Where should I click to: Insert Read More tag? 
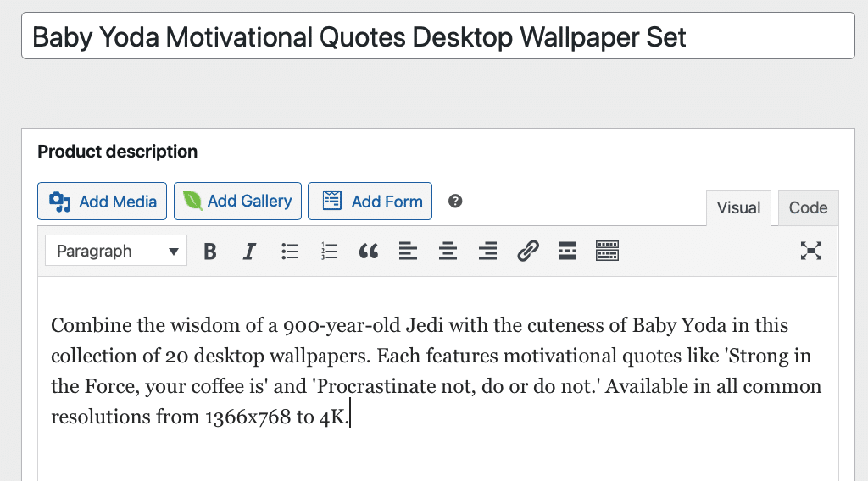click(567, 251)
